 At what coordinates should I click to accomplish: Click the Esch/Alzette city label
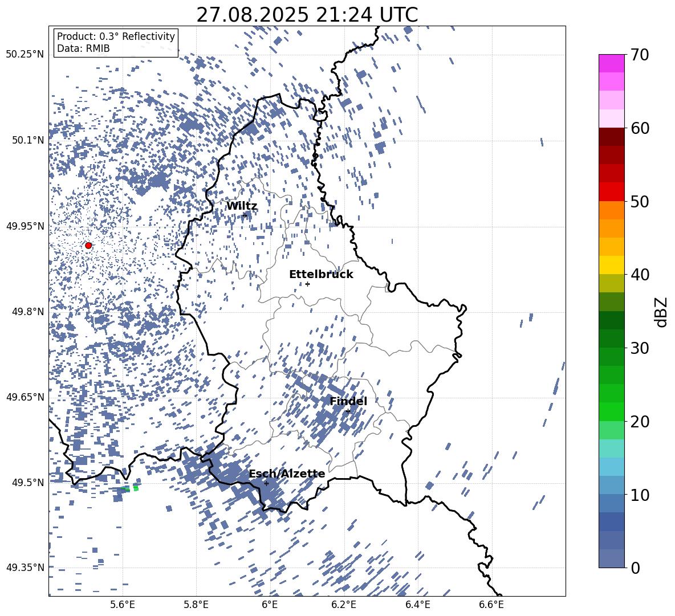(x=287, y=474)
